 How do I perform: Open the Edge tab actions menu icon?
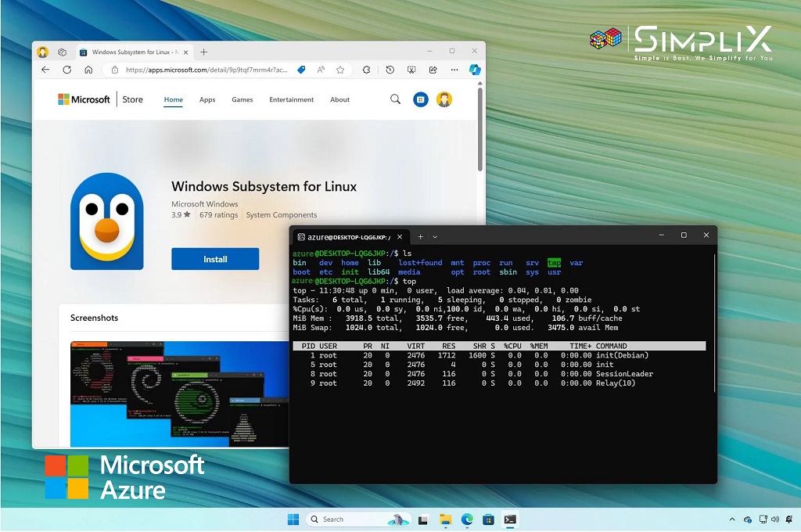click(63, 52)
